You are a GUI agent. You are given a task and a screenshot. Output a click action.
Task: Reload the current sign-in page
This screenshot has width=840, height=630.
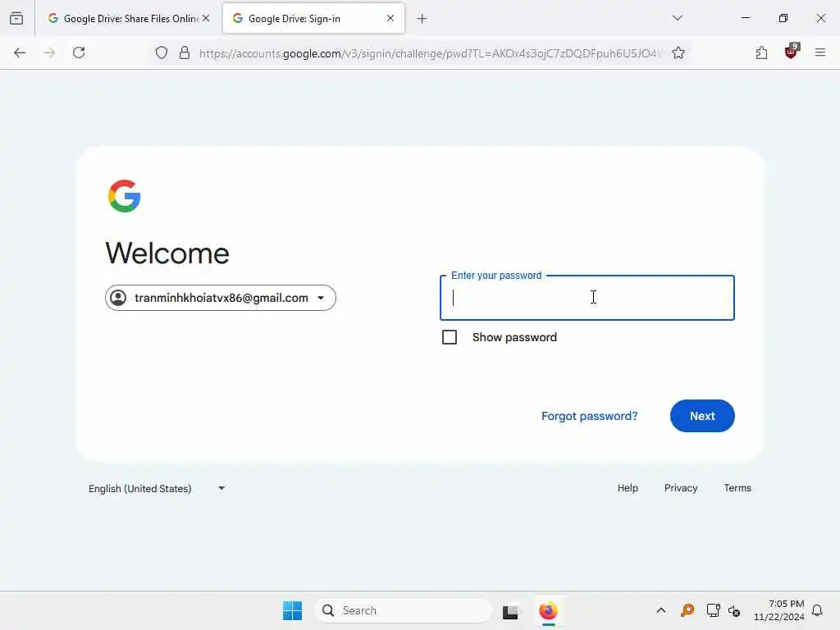tap(79, 52)
